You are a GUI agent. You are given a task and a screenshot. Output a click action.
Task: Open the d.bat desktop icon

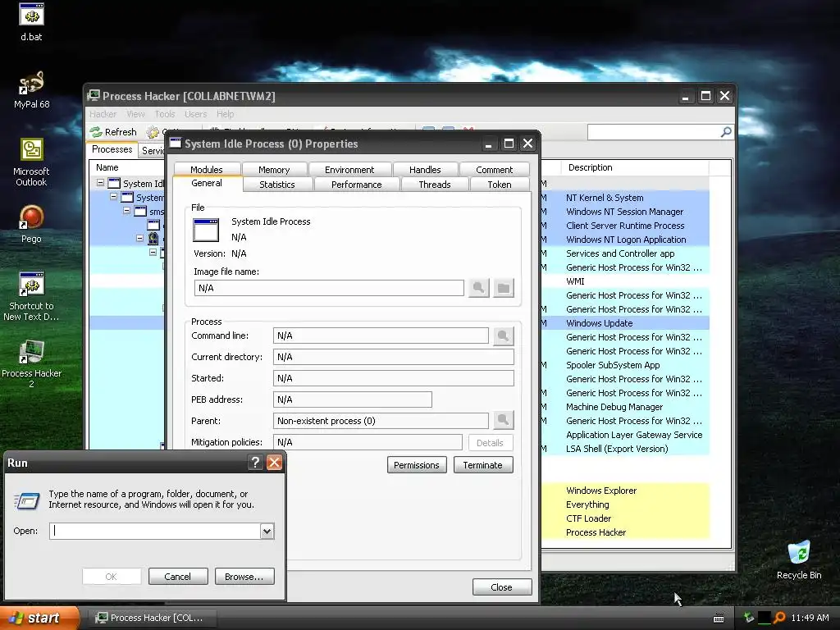coord(31,22)
